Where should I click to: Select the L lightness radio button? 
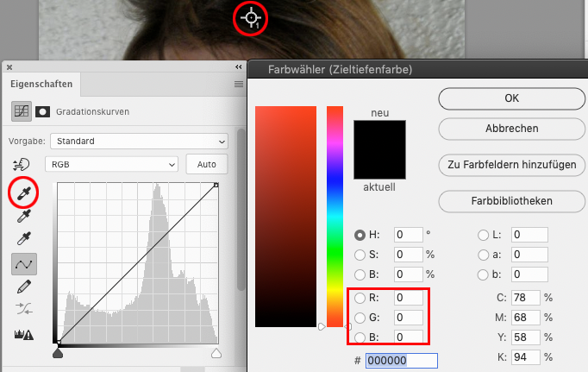click(484, 235)
